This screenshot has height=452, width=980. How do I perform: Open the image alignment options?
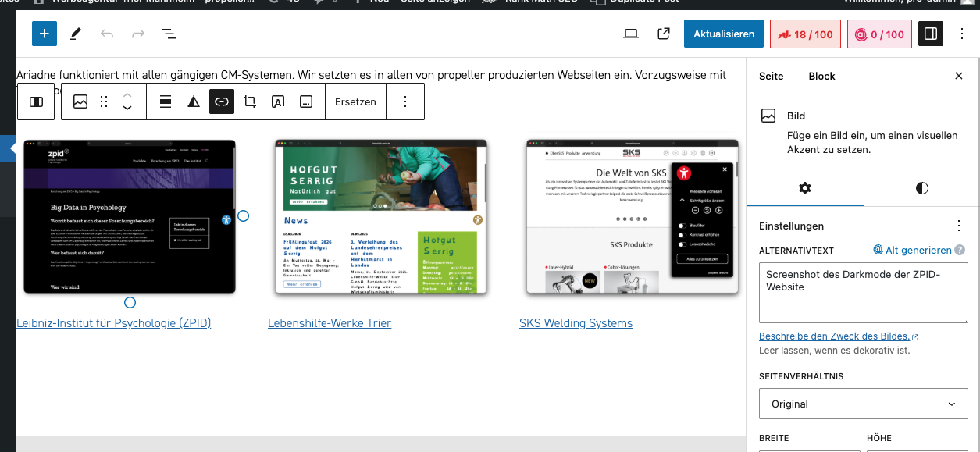166,101
